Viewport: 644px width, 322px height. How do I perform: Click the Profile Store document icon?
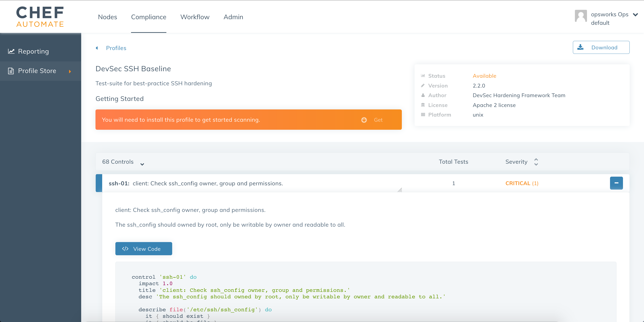coord(11,71)
